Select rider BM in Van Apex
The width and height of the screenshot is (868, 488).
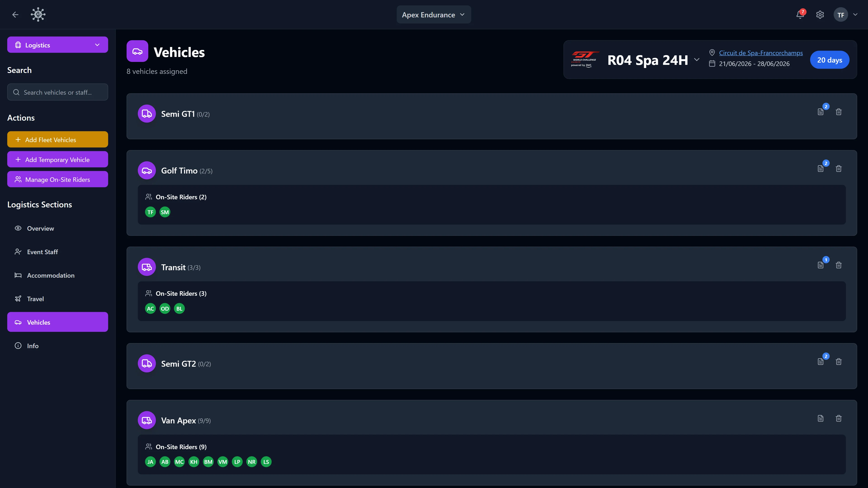click(x=208, y=462)
